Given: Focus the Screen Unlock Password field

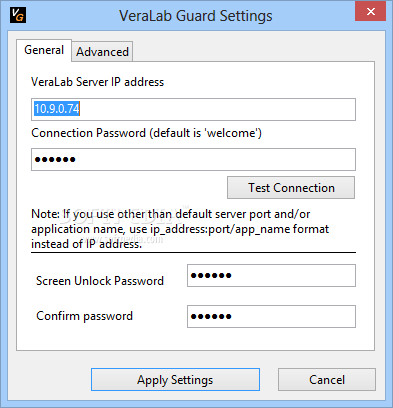Looking at the screenshot, I should pyautogui.click(x=271, y=276).
